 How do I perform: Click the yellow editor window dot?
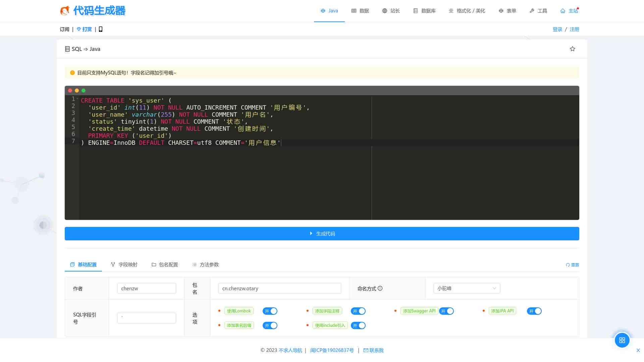(77, 90)
